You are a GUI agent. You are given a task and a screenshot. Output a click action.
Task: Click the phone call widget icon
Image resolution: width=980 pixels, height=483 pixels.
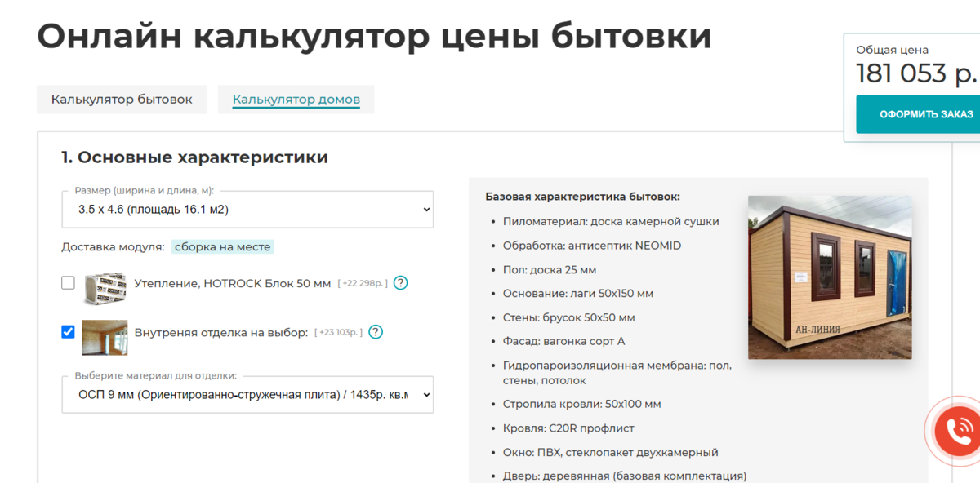(x=958, y=430)
